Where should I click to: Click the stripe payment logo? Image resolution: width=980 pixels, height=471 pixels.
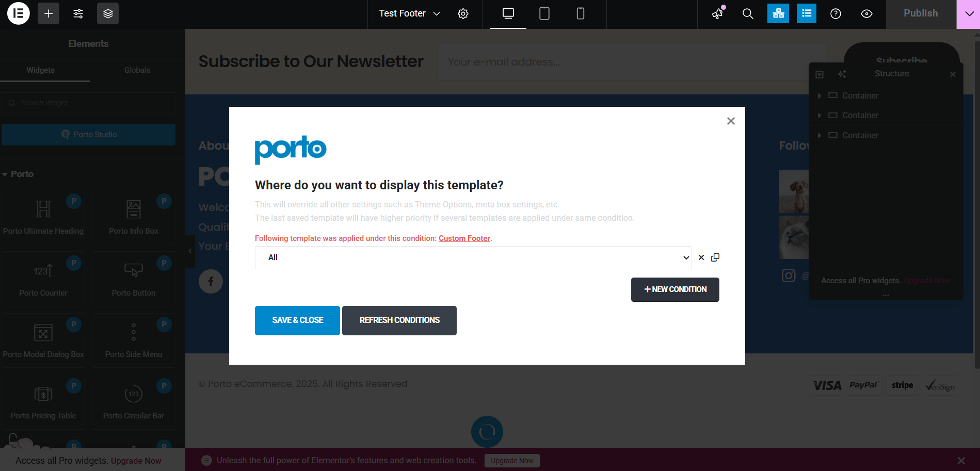point(903,385)
